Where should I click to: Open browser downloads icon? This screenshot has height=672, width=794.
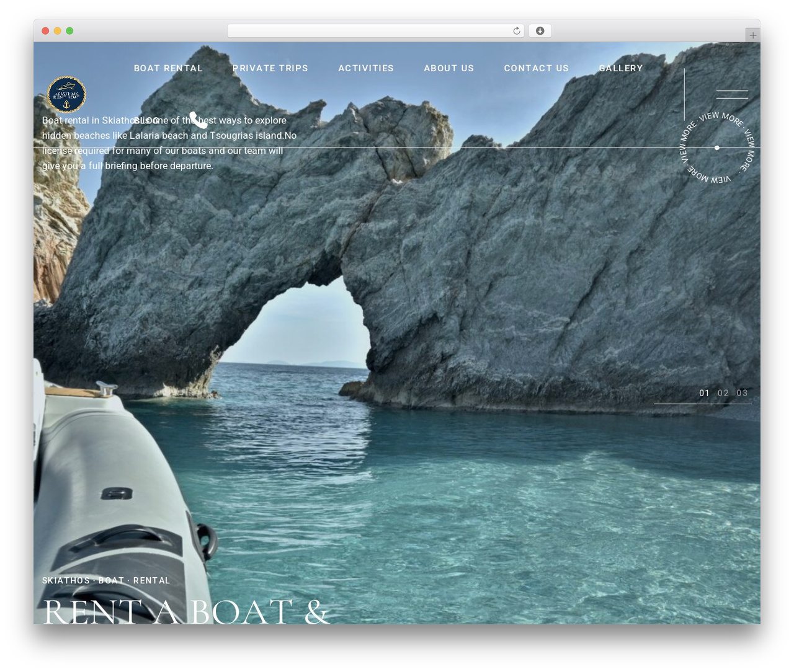[x=540, y=31]
